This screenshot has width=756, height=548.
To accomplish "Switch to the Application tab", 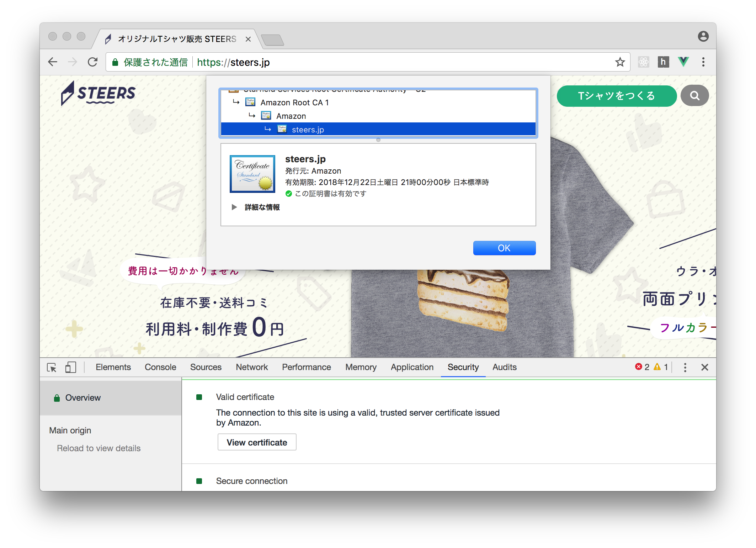I will coord(412,367).
